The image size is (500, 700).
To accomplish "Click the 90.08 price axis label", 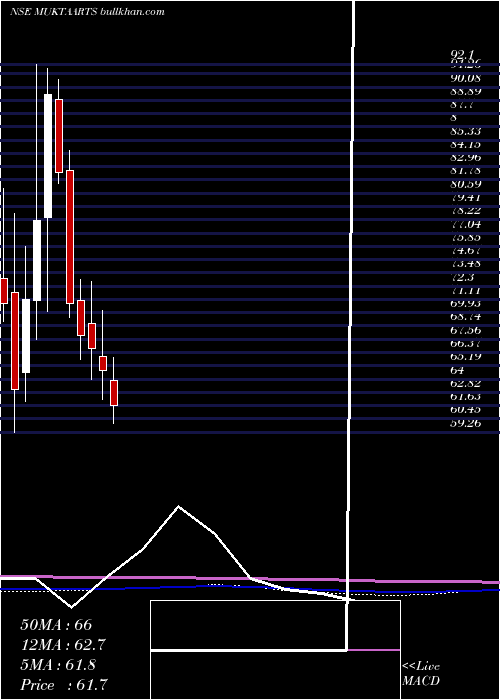I will pos(465,78).
